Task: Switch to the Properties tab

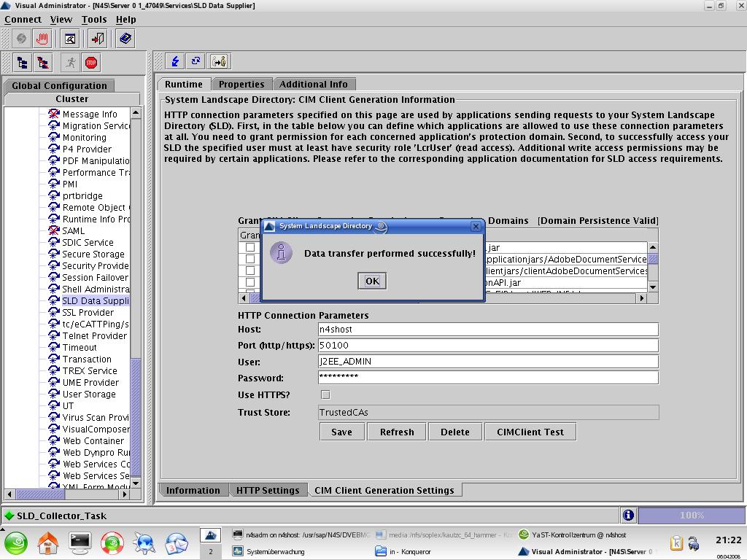Action: coord(241,84)
